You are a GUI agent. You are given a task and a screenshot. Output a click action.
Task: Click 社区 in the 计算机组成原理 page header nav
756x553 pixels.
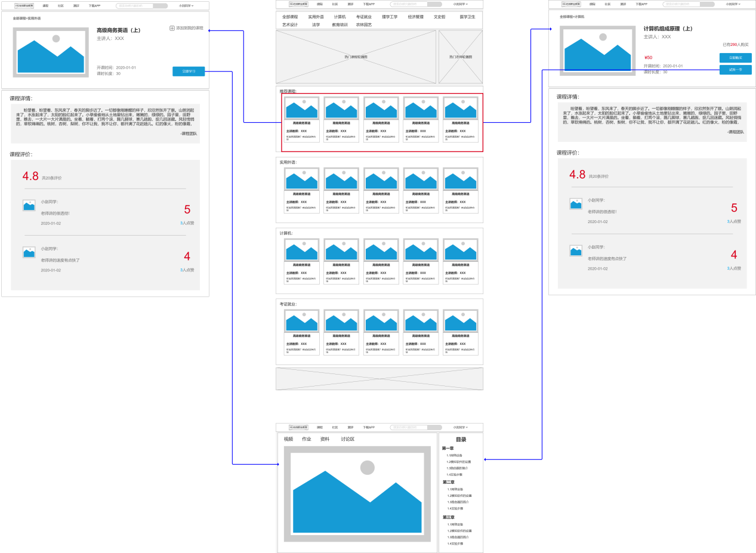click(607, 4)
